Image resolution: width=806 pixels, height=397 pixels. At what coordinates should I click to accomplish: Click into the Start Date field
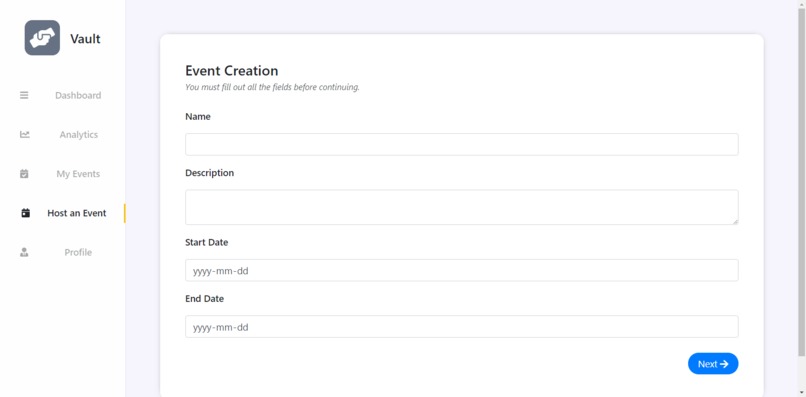coord(462,270)
